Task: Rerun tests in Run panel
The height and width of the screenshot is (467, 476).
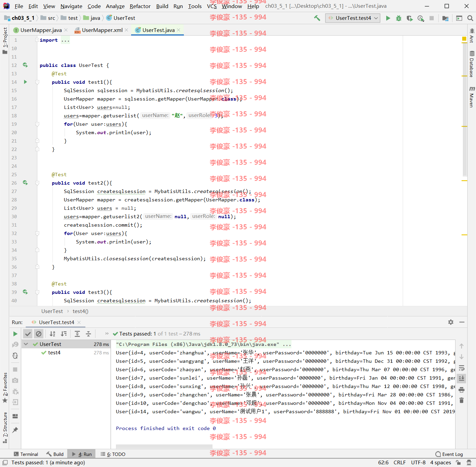Action: pos(15,334)
